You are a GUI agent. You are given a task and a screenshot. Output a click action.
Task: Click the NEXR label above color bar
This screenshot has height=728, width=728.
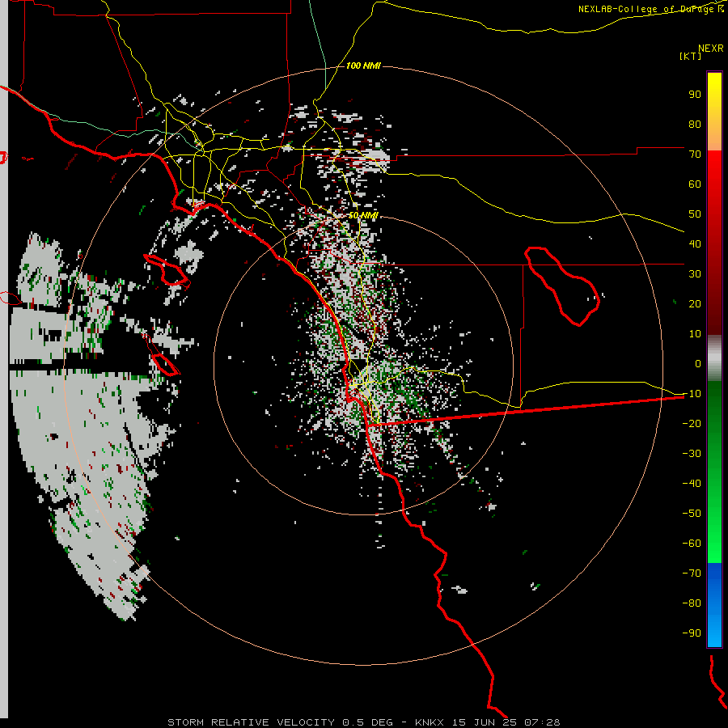(x=711, y=49)
